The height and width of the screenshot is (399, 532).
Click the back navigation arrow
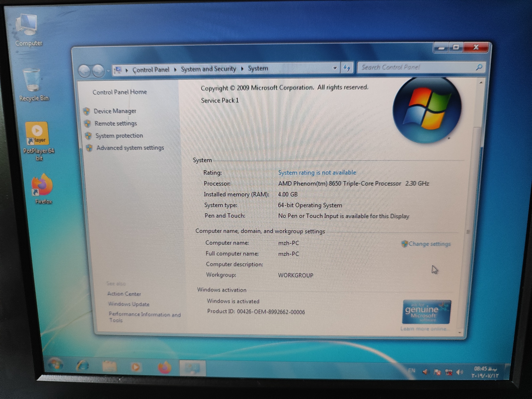tap(84, 71)
